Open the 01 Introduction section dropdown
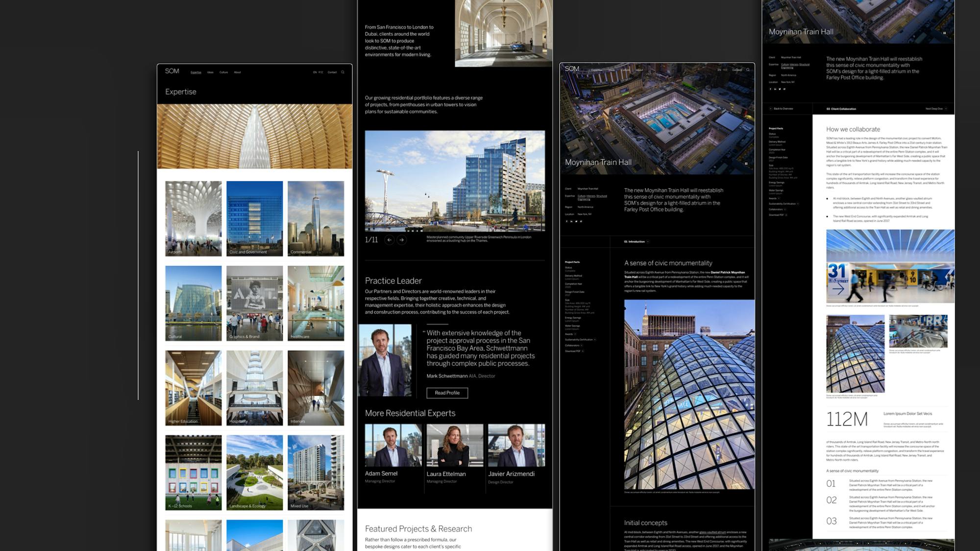Screen dimensions: 980x551 point(648,241)
